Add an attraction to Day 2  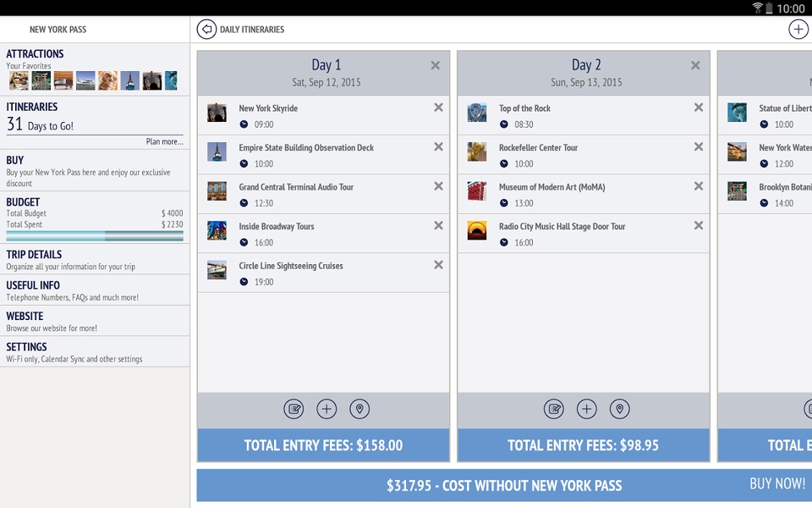coord(587,409)
